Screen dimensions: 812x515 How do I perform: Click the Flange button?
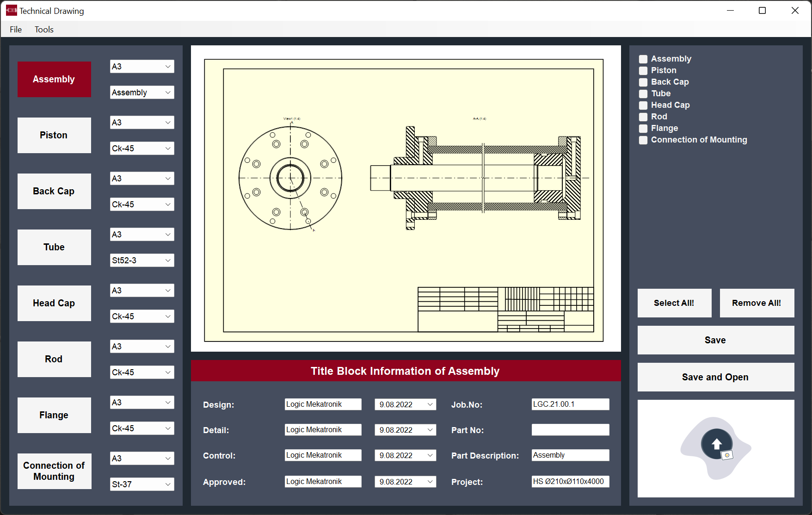(x=54, y=415)
